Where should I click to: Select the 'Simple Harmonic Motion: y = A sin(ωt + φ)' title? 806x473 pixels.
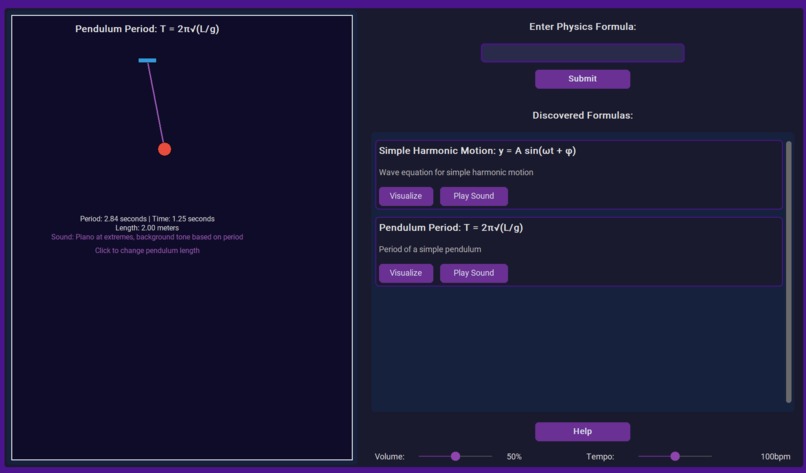click(477, 151)
